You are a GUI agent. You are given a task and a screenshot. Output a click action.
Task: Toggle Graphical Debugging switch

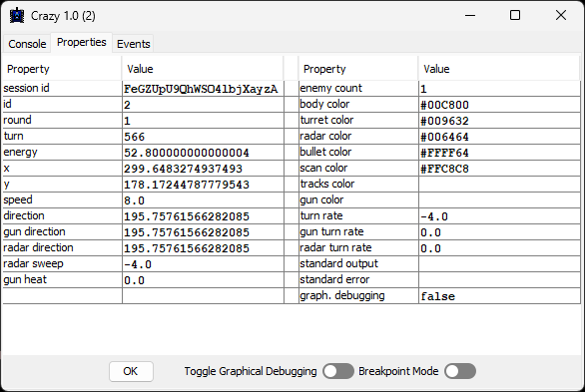click(338, 371)
